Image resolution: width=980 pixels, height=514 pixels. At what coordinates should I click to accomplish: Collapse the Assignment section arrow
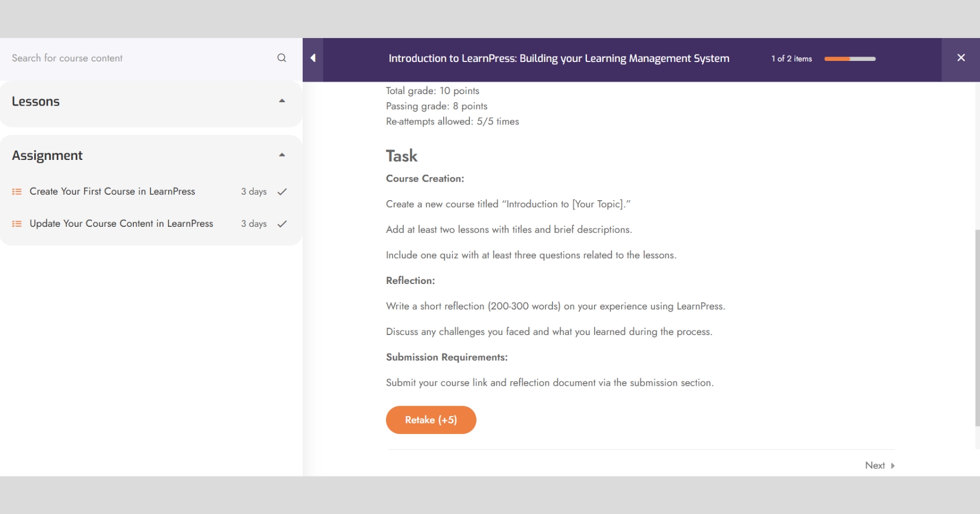(x=282, y=155)
